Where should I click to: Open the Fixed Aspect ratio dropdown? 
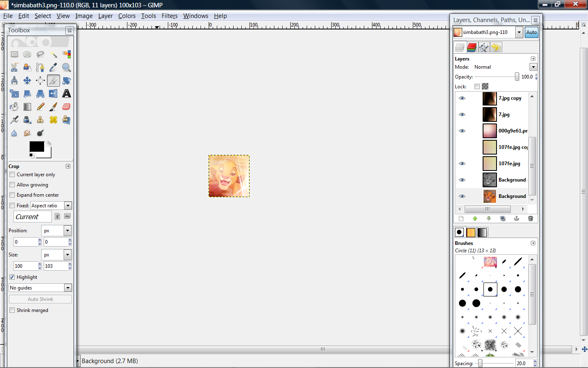tap(68, 206)
